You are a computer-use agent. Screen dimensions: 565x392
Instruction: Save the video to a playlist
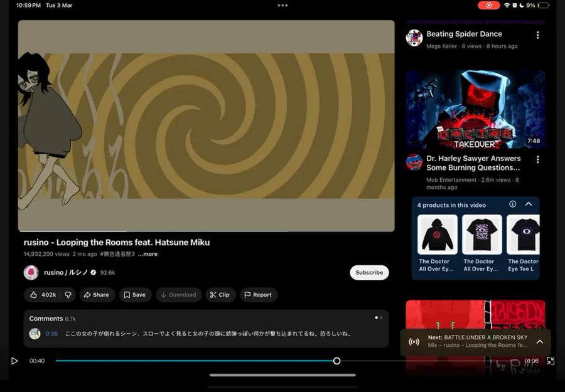[135, 295]
